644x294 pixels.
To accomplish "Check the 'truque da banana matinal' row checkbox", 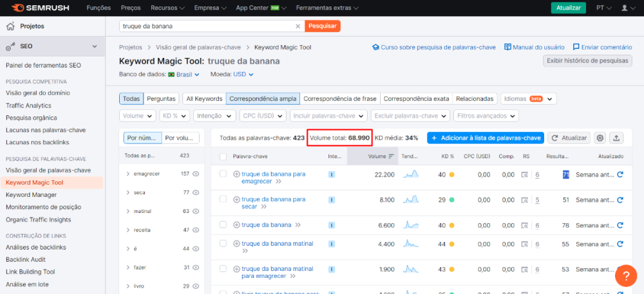I will click(x=223, y=244).
